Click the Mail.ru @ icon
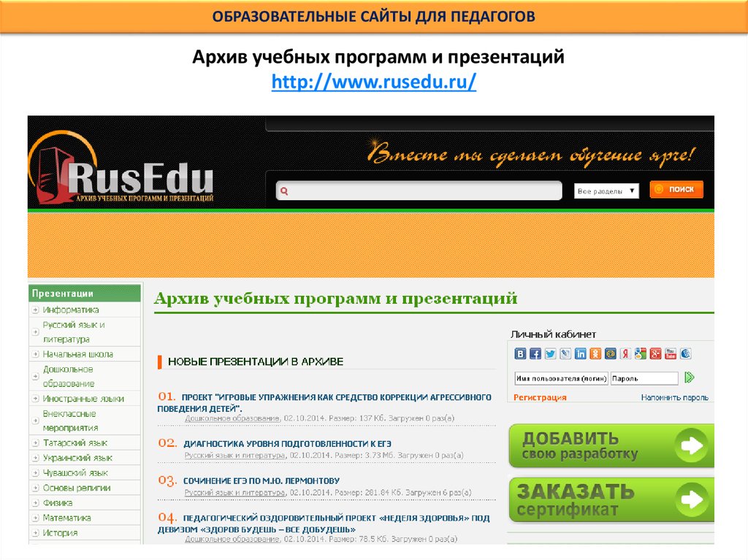 [611, 353]
